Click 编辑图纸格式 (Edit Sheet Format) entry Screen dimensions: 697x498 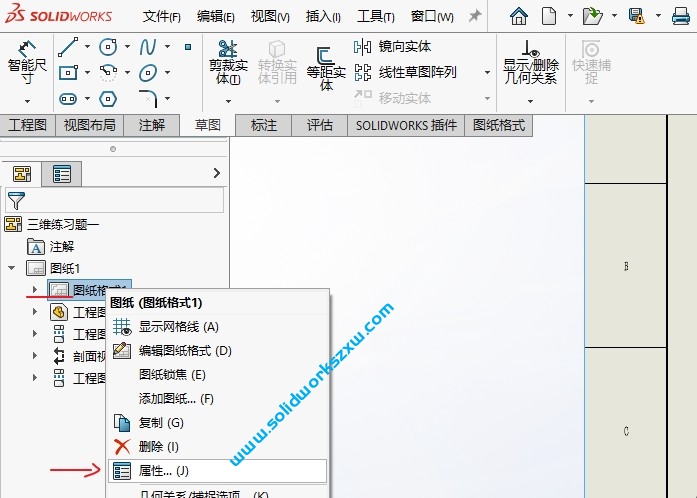pyautogui.click(x=184, y=351)
